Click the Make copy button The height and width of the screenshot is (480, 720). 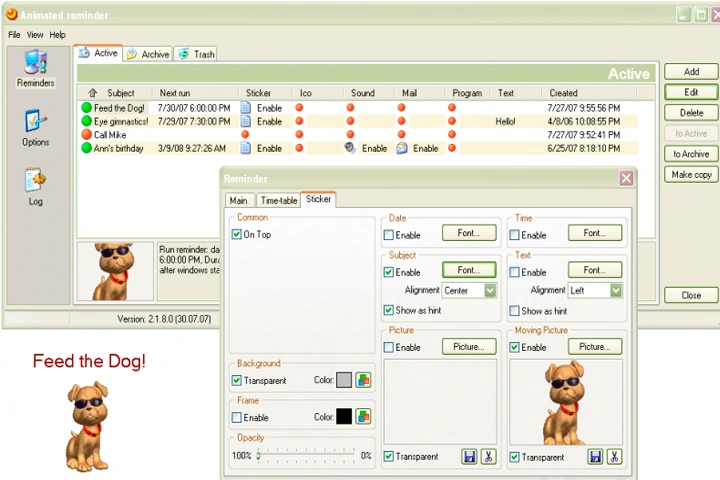click(x=691, y=175)
